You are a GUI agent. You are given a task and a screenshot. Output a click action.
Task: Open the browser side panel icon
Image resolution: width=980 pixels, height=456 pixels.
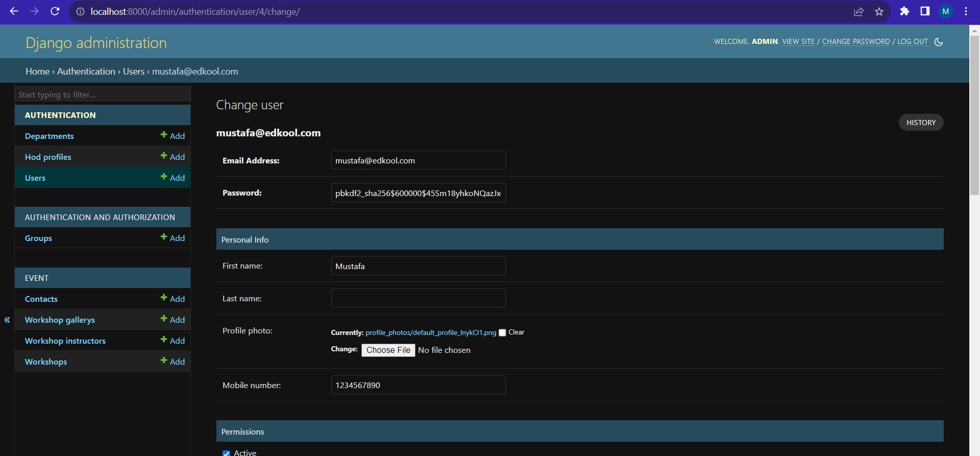(925, 11)
